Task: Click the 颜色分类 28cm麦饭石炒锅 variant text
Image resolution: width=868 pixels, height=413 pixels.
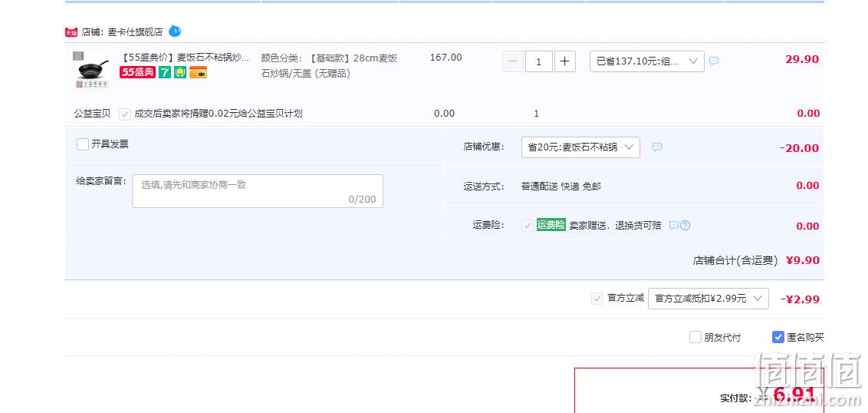Action: [330, 65]
